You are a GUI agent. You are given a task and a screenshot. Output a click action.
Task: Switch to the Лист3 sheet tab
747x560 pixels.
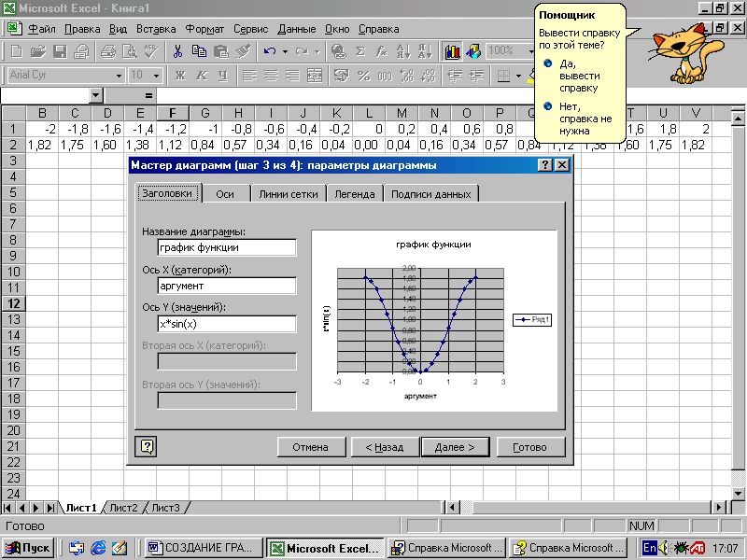[x=166, y=508]
